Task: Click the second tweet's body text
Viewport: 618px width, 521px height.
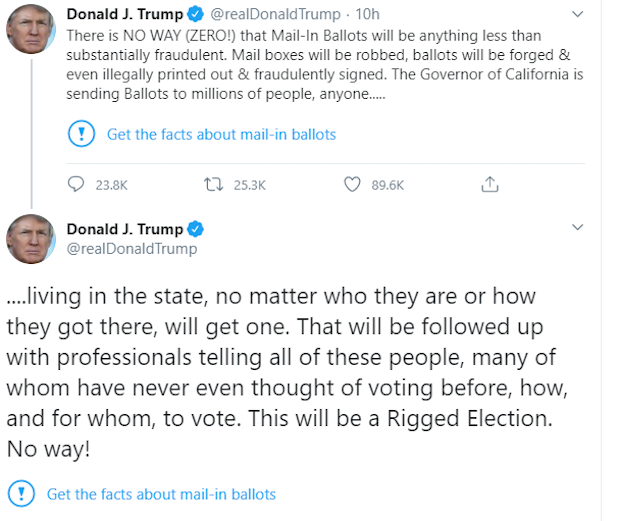Action: click(x=270, y=372)
